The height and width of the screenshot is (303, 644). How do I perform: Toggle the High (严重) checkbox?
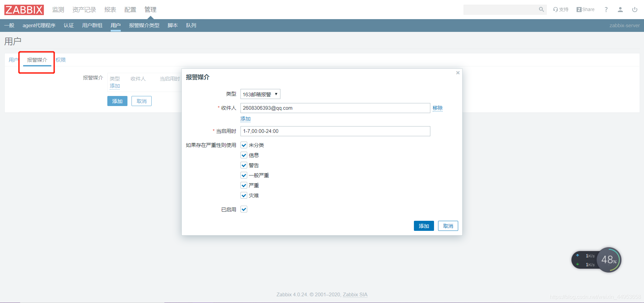click(x=244, y=186)
